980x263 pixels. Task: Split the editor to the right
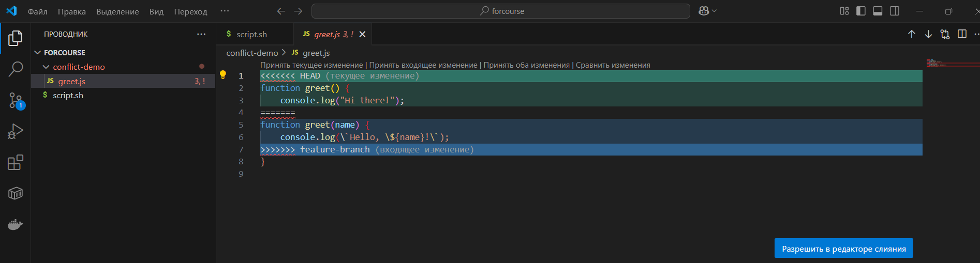(x=962, y=34)
